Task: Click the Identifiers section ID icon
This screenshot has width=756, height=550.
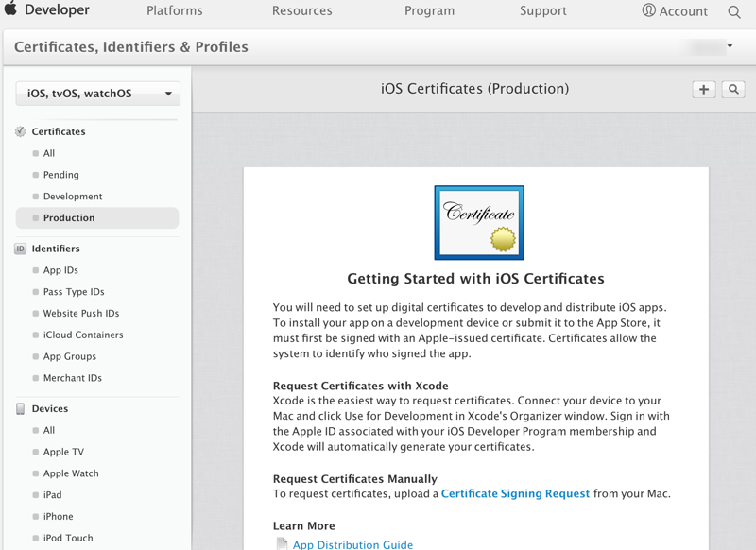Action: coord(21,249)
